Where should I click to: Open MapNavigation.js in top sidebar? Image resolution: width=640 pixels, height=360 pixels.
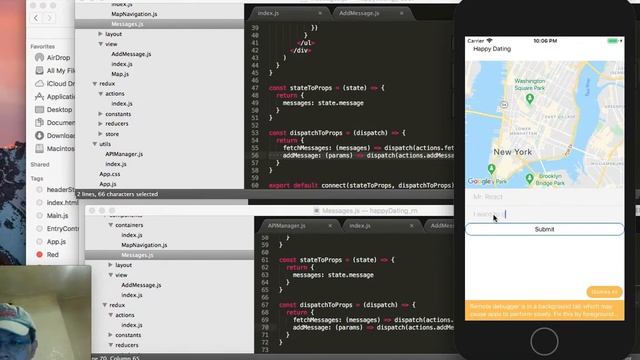coord(134,14)
